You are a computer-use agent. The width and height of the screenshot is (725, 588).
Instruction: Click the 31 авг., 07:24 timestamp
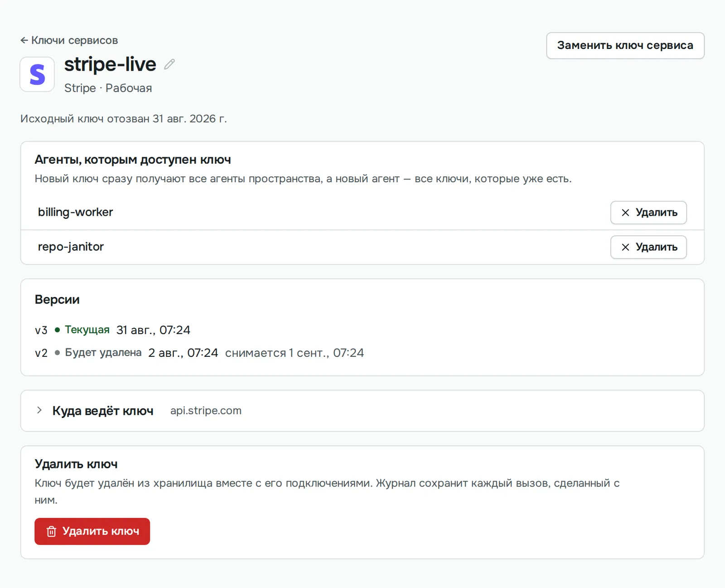(x=153, y=330)
